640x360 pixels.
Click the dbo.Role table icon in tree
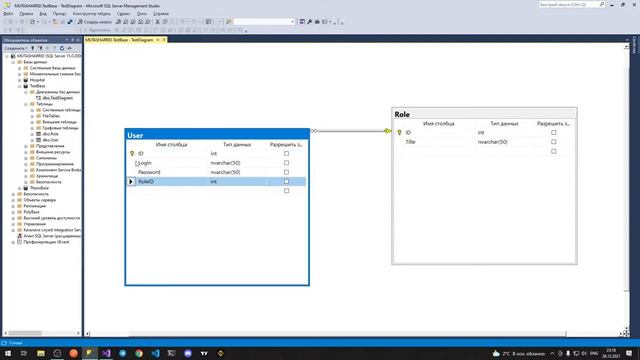38,134
